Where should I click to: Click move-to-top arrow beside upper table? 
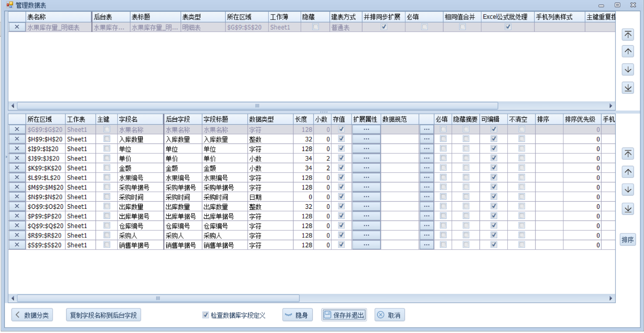(x=627, y=34)
